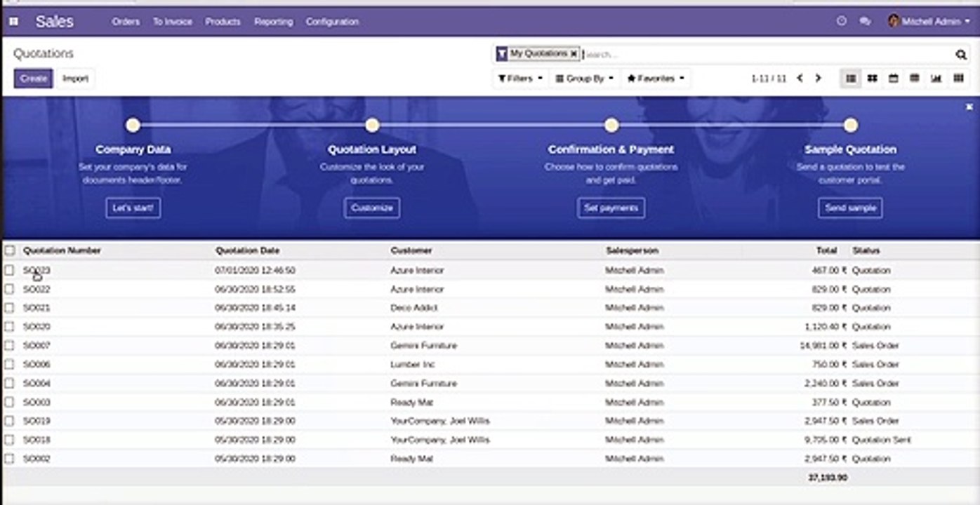
Task: Open the Orders menu
Action: 126,22
